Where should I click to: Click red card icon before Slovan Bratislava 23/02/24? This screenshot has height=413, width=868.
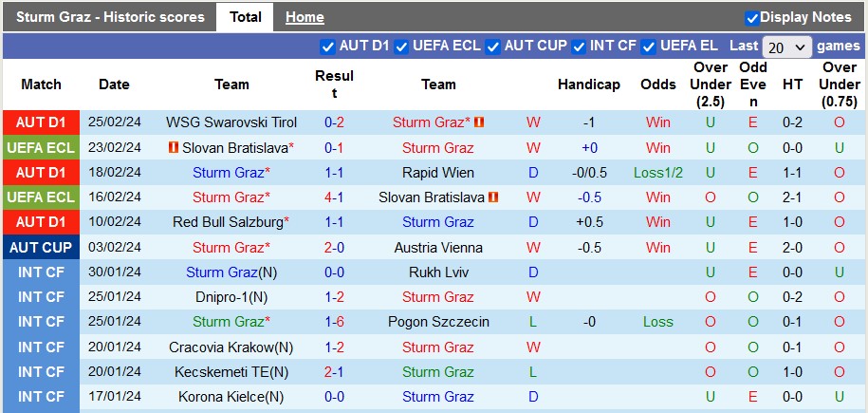tap(174, 147)
